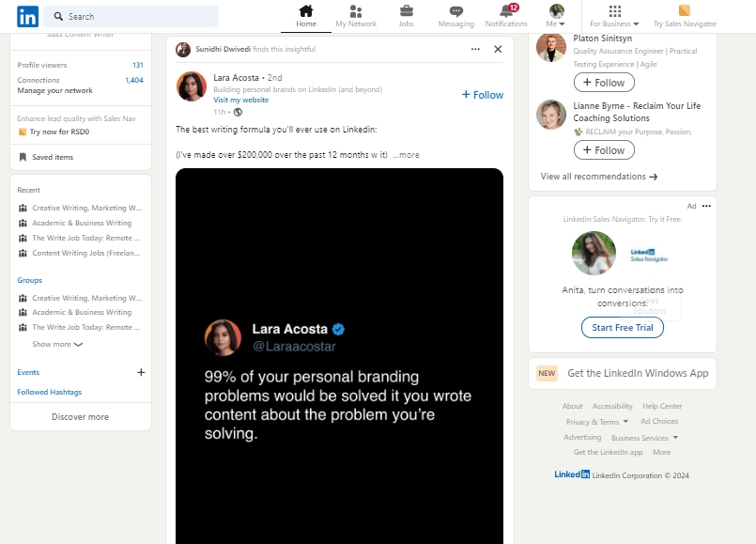Open the Jobs tab
The height and width of the screenshot is (544, 756).
[406, 16]
